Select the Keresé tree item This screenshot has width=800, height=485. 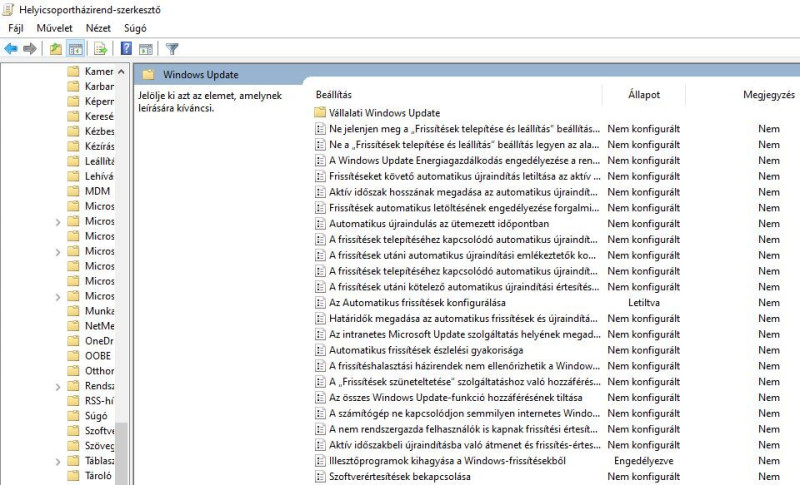(99, 116)
